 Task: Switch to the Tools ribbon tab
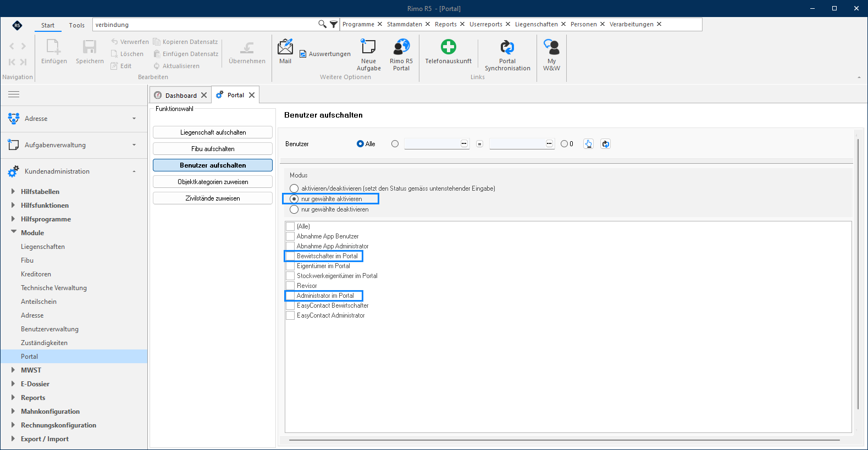(77, 25)
